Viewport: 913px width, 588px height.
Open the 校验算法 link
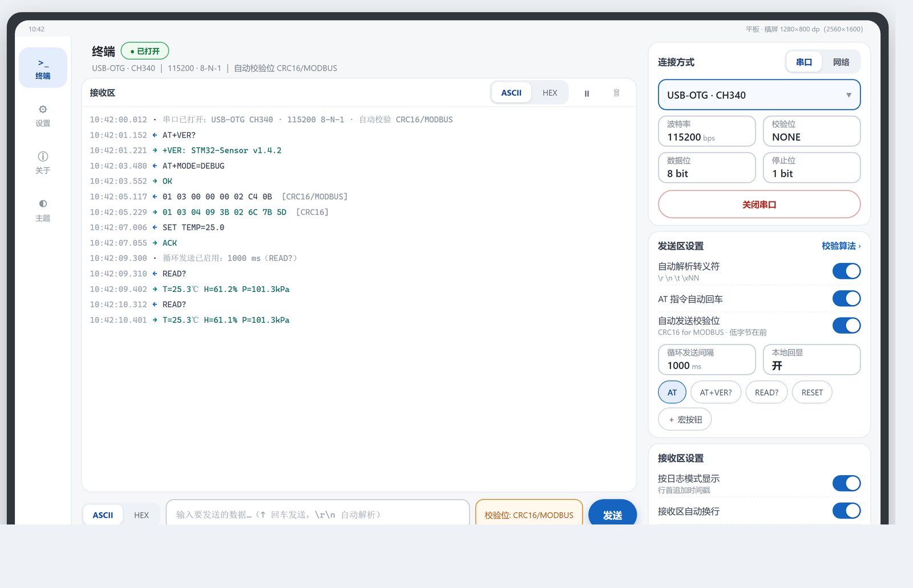tap(841, 246)
